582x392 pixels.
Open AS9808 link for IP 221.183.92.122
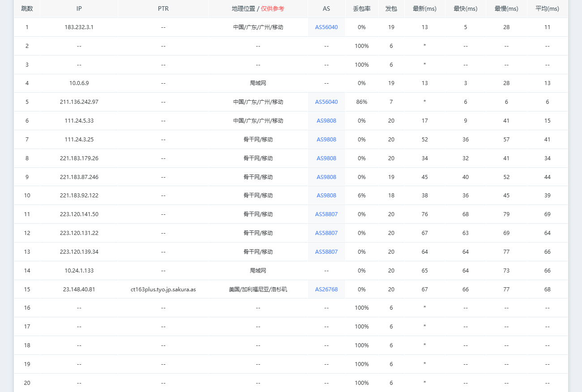click(326, 196)
